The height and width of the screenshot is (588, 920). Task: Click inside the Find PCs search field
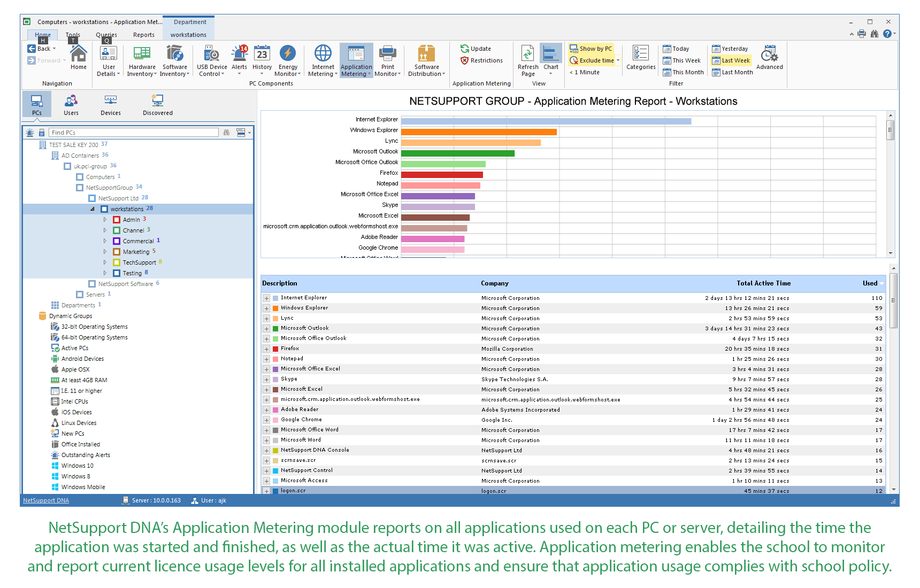[134, 132]
